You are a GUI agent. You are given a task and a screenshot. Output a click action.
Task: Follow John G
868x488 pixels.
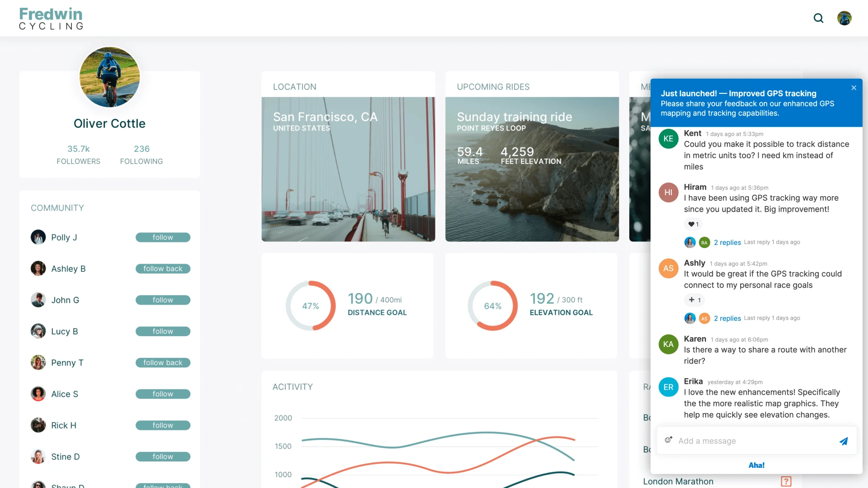point(163,300)
